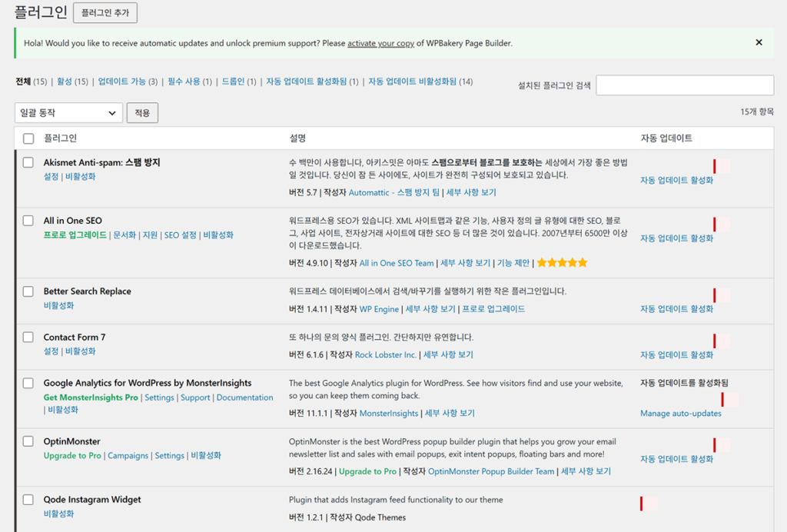
Task: Select the Google Analytics MonsterInsights checkbox
Action: pyautogui.click(x=28, y=384)
